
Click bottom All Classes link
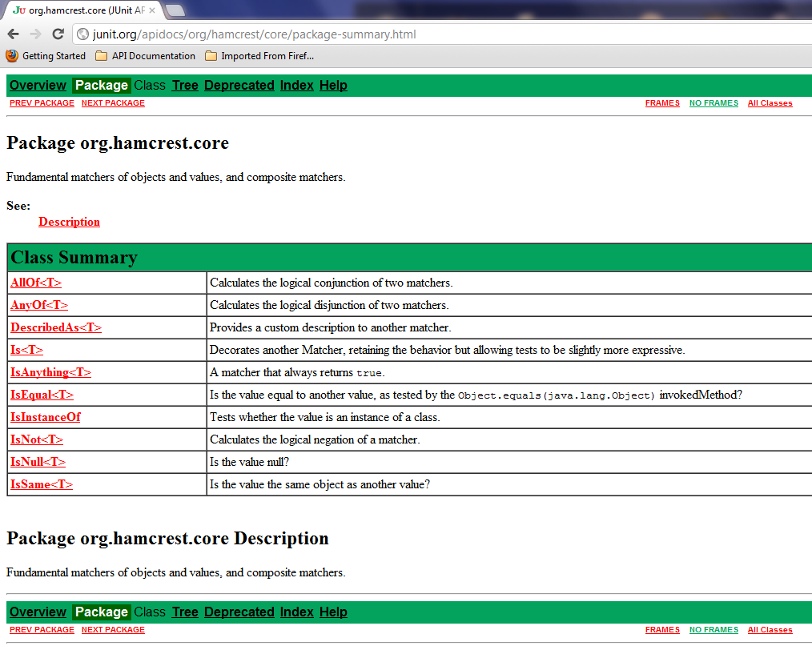[770, 629]
